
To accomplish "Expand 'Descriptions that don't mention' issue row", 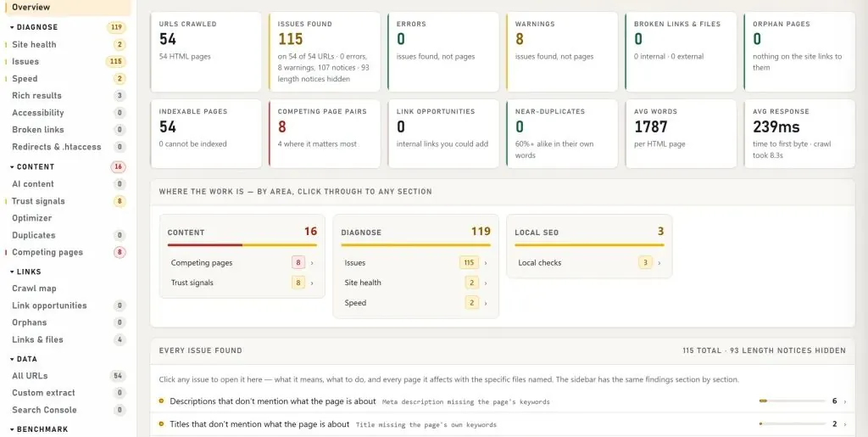I will point(503,401).
